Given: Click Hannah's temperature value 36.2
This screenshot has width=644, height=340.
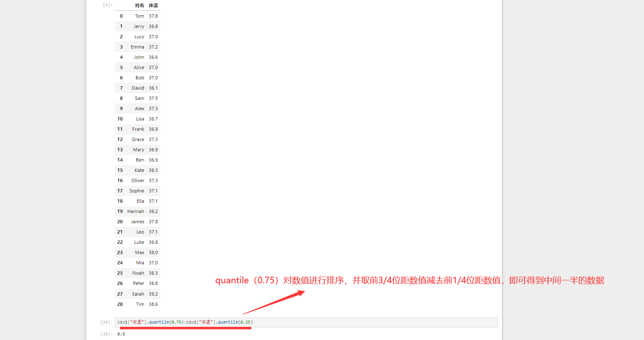Looking at the screenshot, I should coord(153,211).
